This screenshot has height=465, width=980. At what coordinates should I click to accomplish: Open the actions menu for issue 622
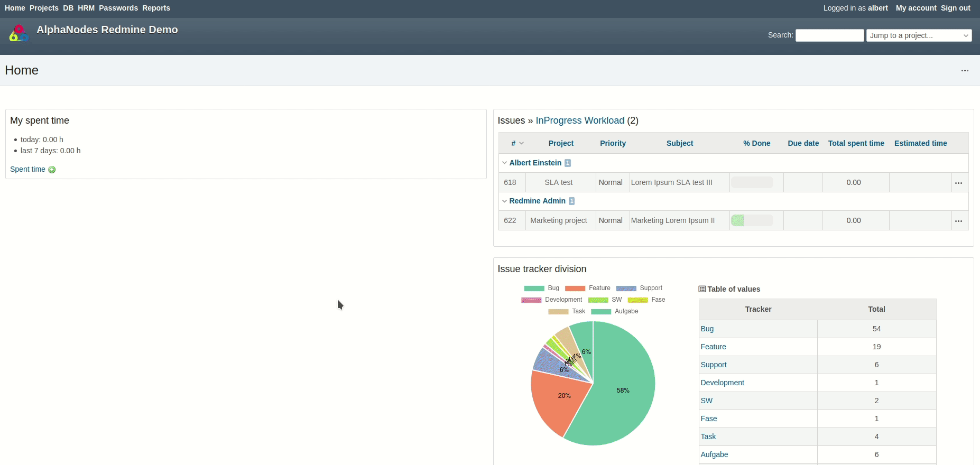(x=958, y=221)
